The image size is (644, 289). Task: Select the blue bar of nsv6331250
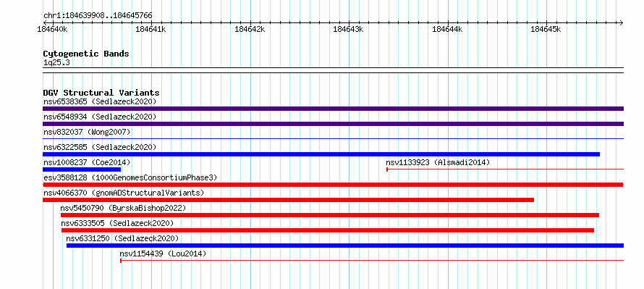tap(345, 246)
